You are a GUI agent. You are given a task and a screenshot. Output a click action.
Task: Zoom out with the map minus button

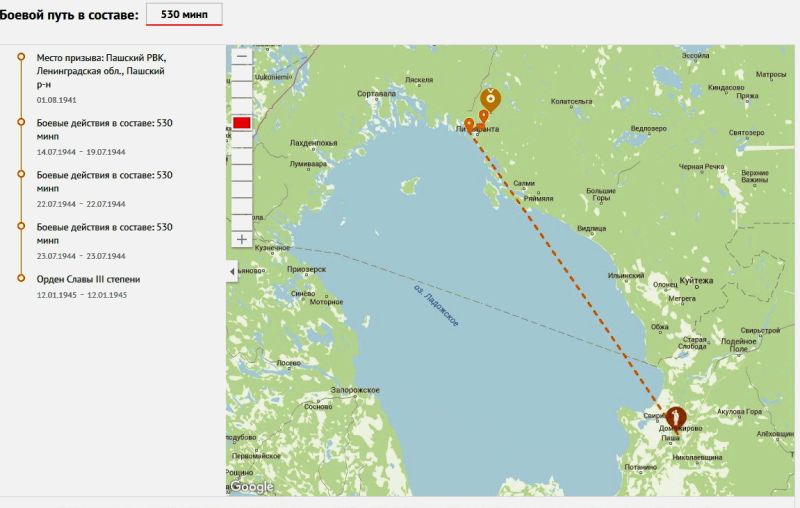(x=242, y=56)
